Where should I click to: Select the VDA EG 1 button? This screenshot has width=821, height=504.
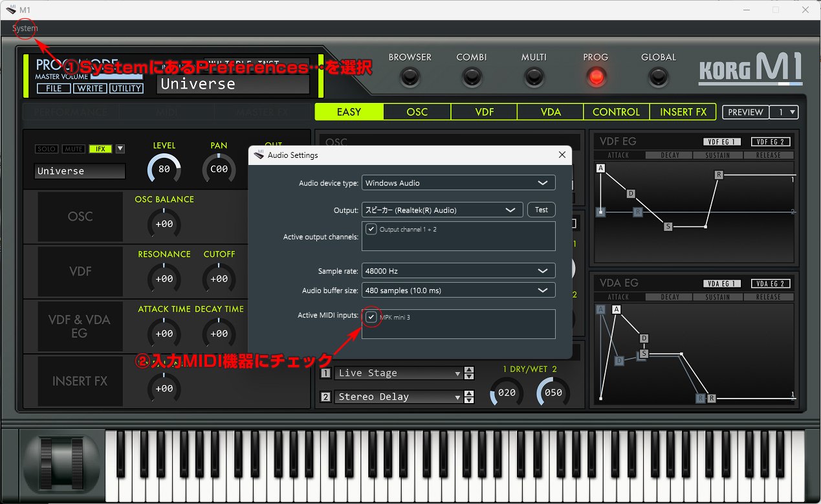[723, 283]
